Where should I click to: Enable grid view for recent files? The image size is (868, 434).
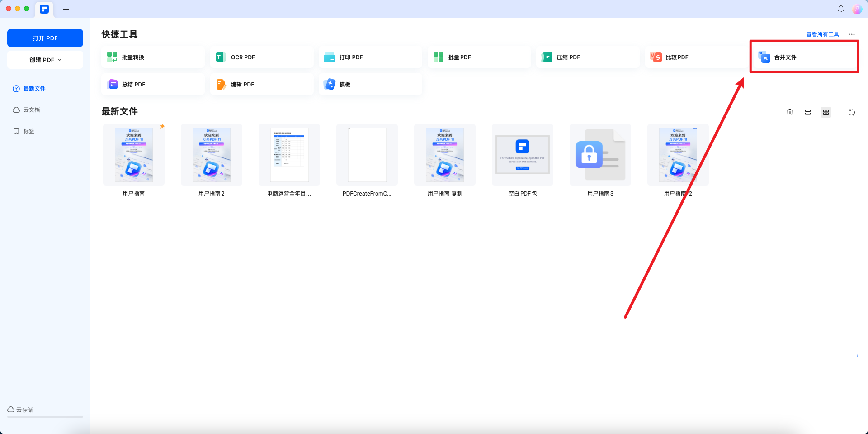(x=826, y=112)
